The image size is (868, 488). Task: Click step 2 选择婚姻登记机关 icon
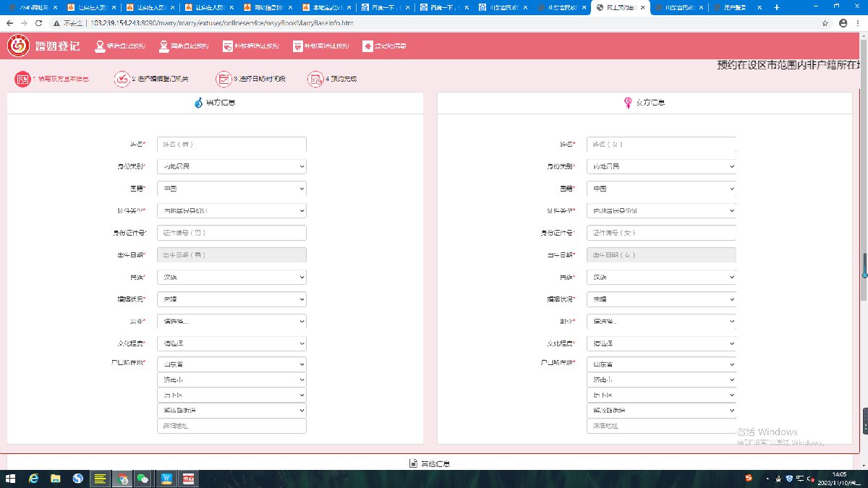tap(121, 79)
